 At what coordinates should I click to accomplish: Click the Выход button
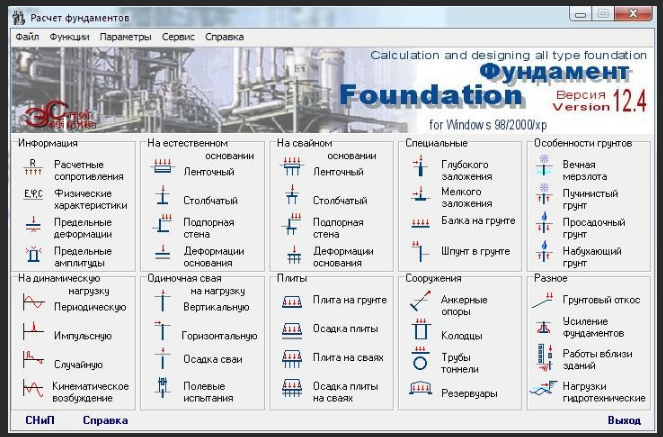pyautogui.click(x=624, y=420)
